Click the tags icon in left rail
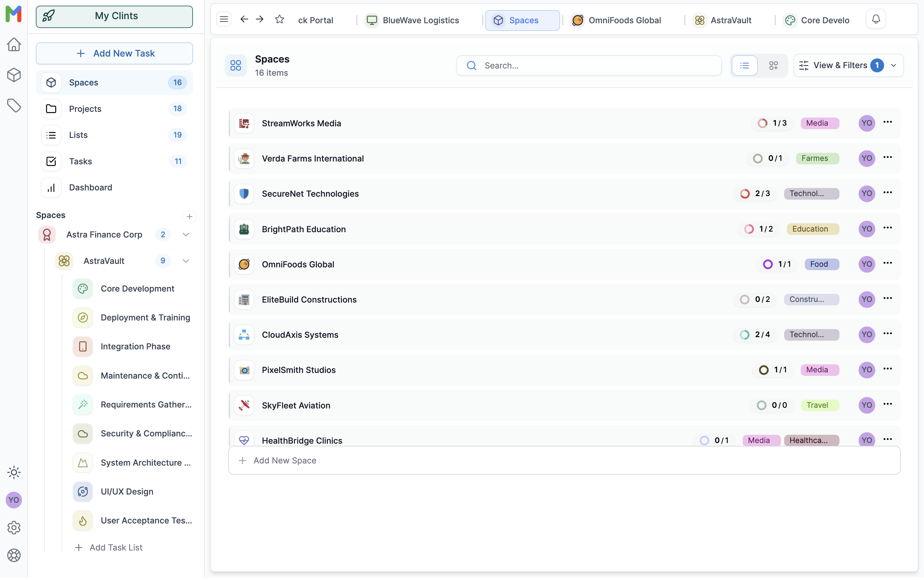Viewport: 924px width, 580px height. (14, 106)
